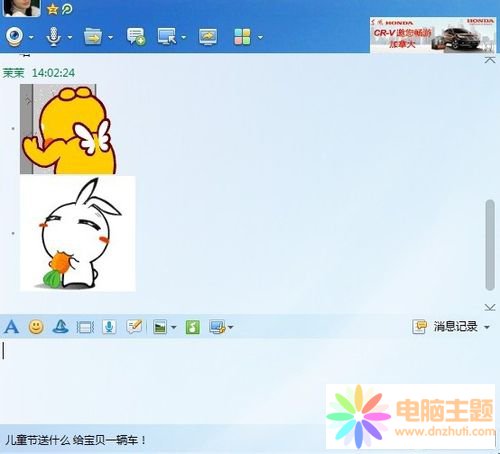Open the magic emoticon wizard hat icon
This screenshot has width=500, height=454.
pyautogui.click(x=61, y=327)
